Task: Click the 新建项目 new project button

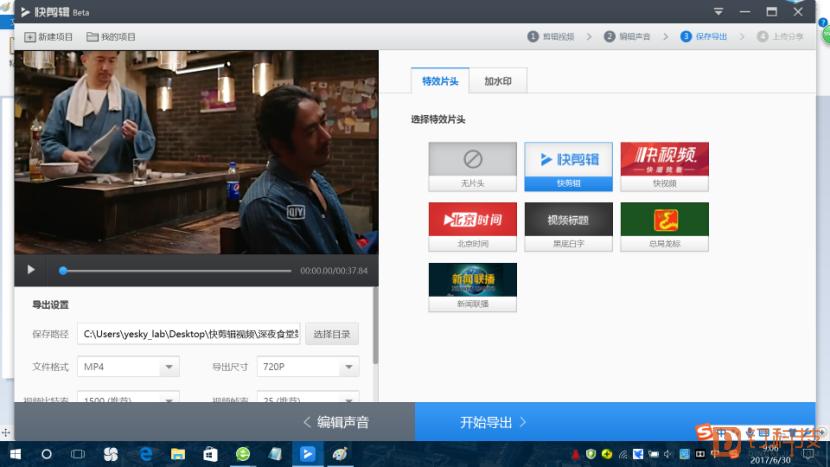Action: tap(48, 37)
